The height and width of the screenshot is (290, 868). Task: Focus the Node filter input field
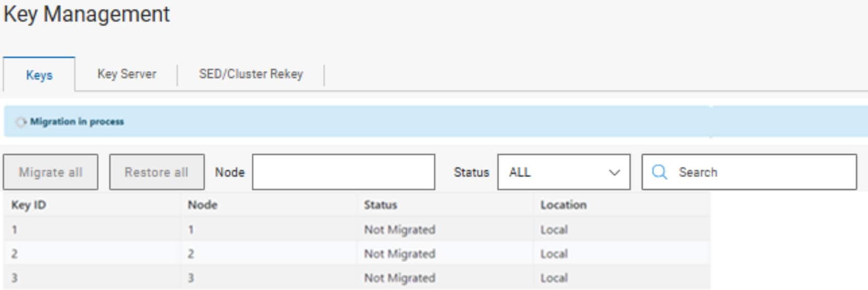coord(344,172)
